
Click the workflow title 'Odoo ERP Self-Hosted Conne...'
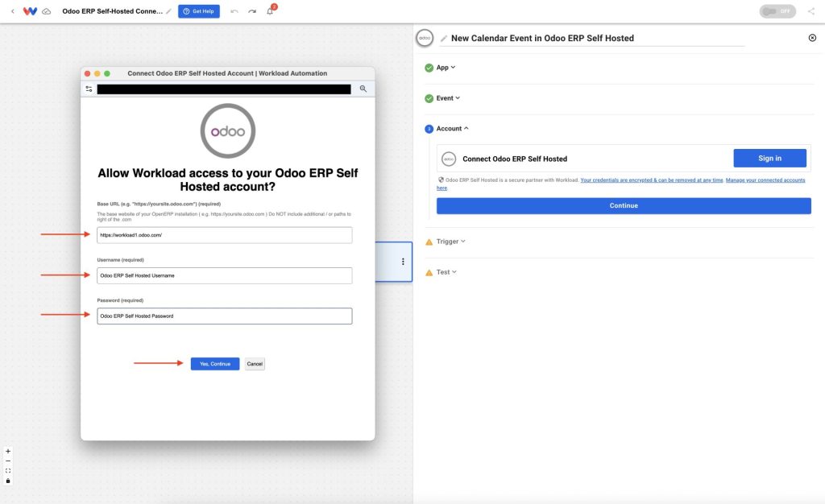(x=113, y=11)
